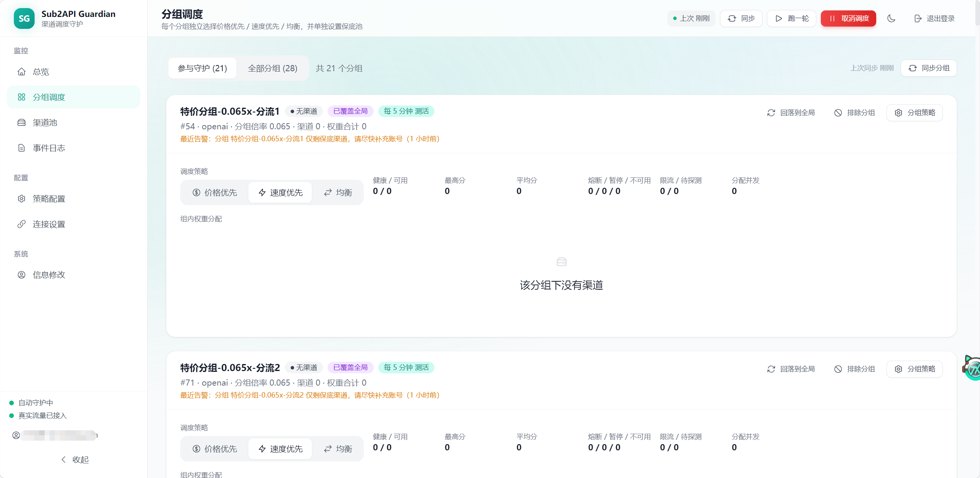This screenshot has height=478, width=980.
Task: Click 回落到全局 for 分流1 group
Action: point(791,113)
